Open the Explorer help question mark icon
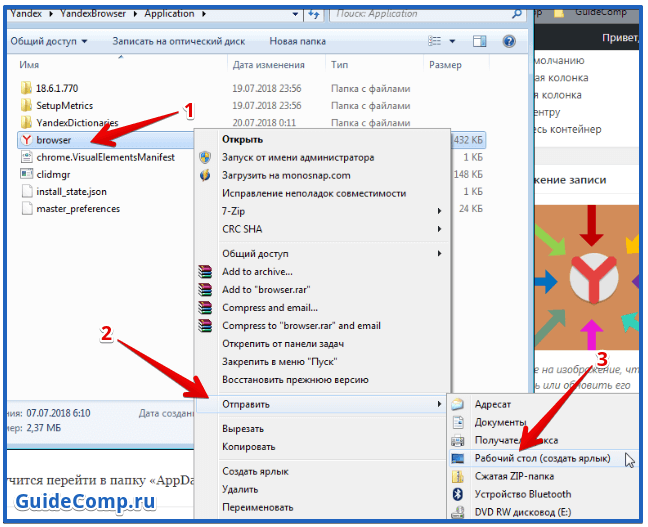The width and height of the screenshot is (648, 527). pos(509,41)
